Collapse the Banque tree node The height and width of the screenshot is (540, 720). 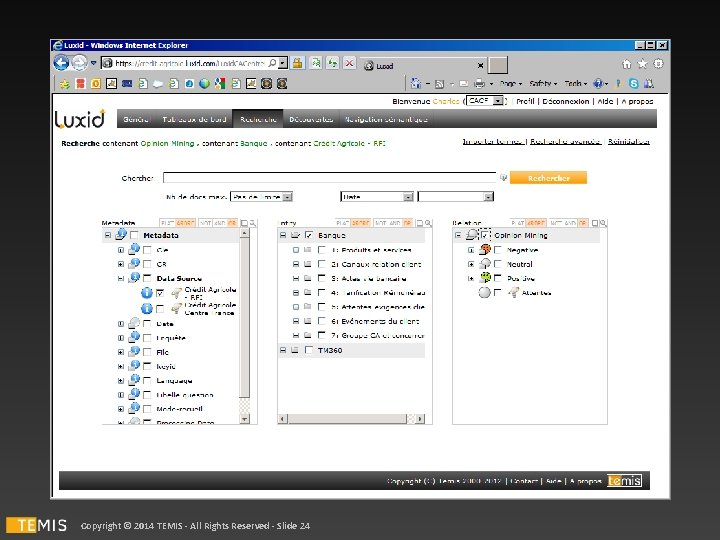283,235
